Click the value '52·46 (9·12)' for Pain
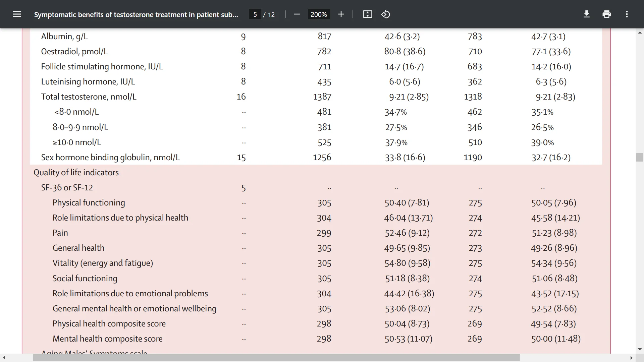 pyautogui.click(x=407, y=233)
